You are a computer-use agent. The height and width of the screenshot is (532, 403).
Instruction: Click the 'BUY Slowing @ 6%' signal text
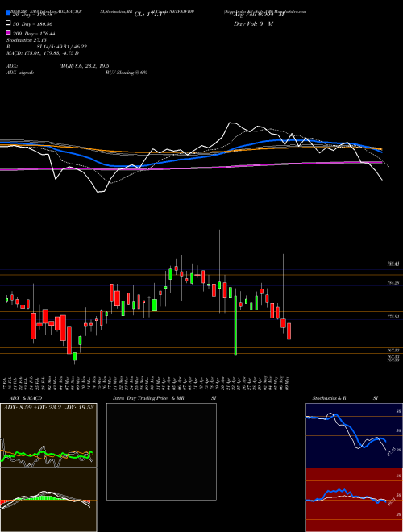pos(127,73)
